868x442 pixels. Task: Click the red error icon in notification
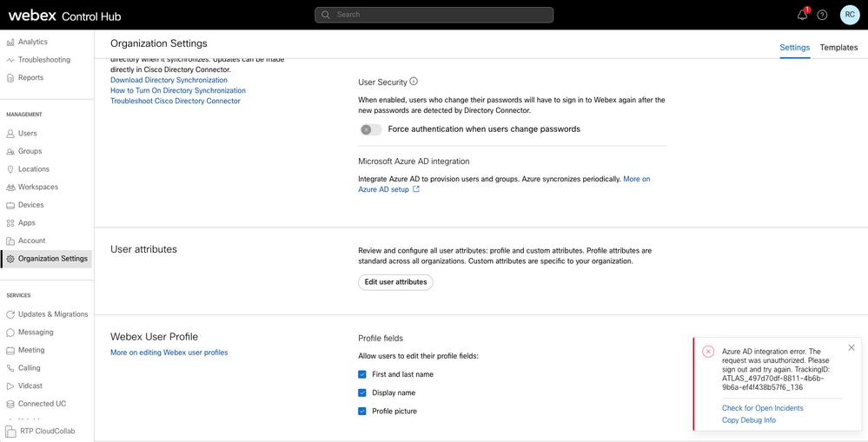tap(708, 352)
